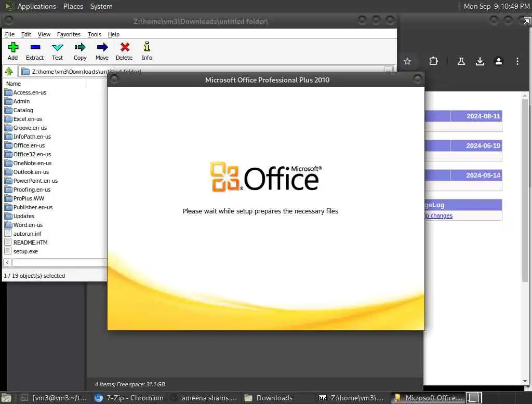
Task: Open the Tools menu
Action: [x=95, y=34]
